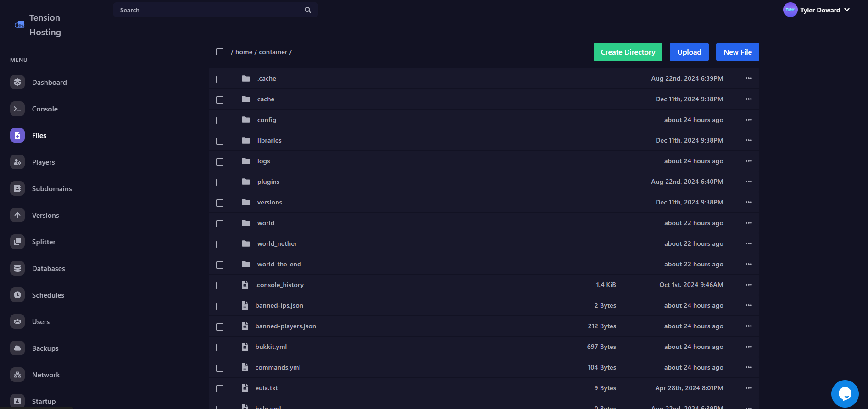Open options menu for plugins folder
The image size is (868, 409).
(749, 182)
